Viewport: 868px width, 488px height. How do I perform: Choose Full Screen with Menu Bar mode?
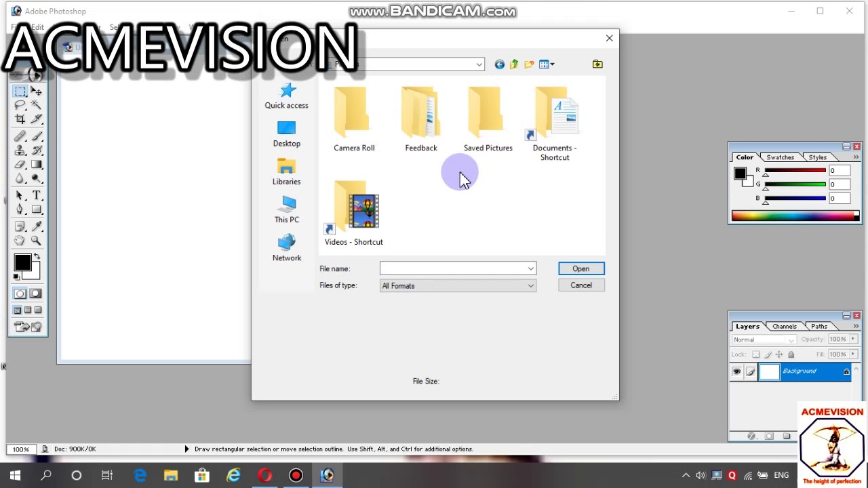[28, 310]
